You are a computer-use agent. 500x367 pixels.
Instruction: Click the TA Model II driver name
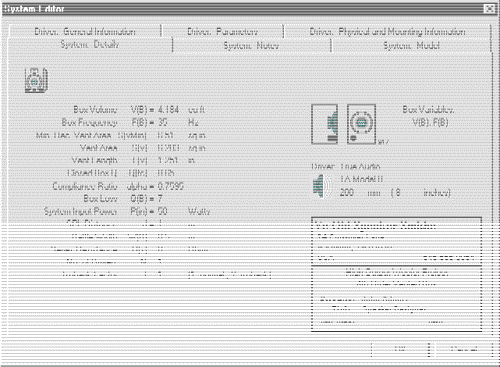(x=361, y=179)
